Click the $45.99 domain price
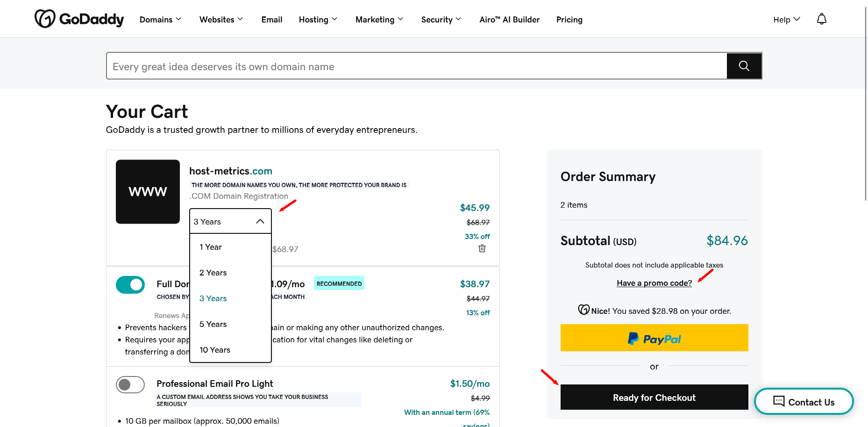The image size is (868, 427). click(x=475, y=208)
